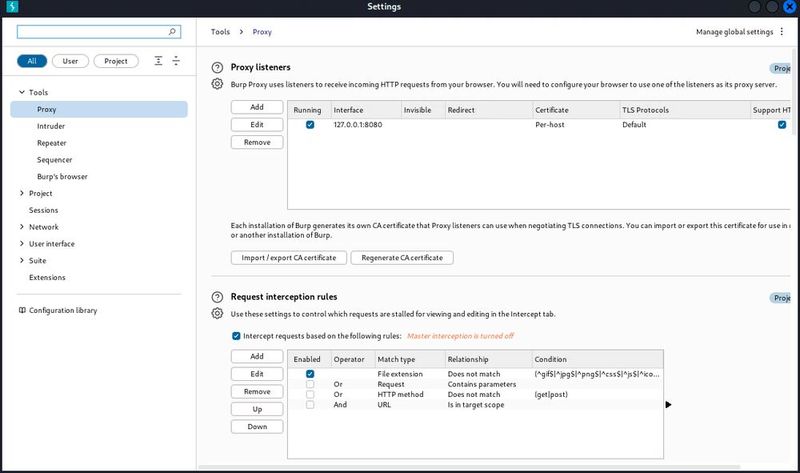Enable the URL is in target scope rule
800x473 pixels.
tap(310, 405)
